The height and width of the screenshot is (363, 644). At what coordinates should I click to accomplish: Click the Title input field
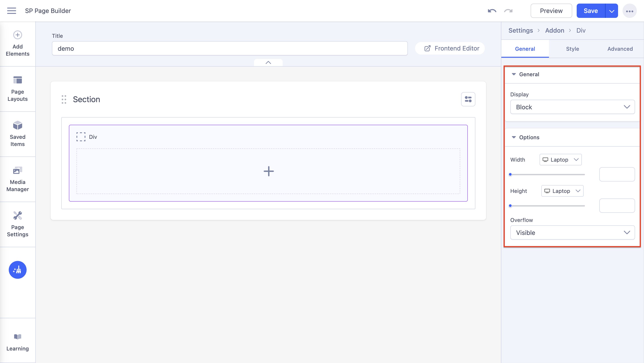click(x=229, y=49)
